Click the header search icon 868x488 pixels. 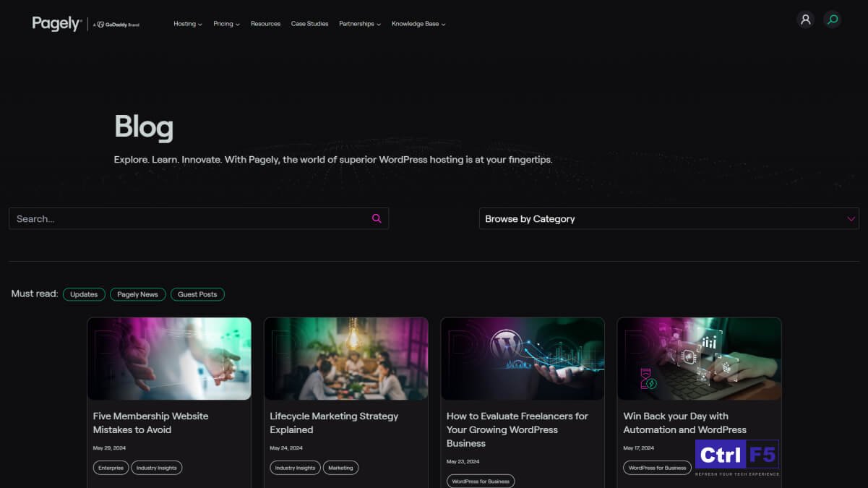pyautogui.click(x=833, y=20)
